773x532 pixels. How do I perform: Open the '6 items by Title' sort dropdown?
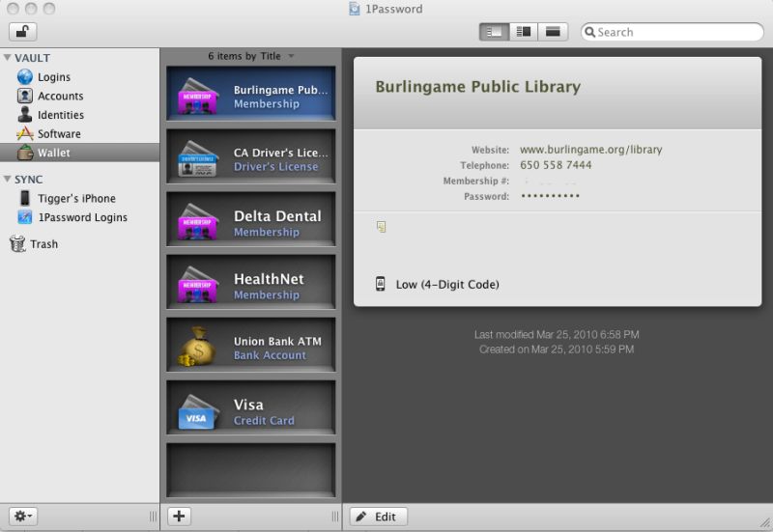pyautogui.click(x=250, y=56)
